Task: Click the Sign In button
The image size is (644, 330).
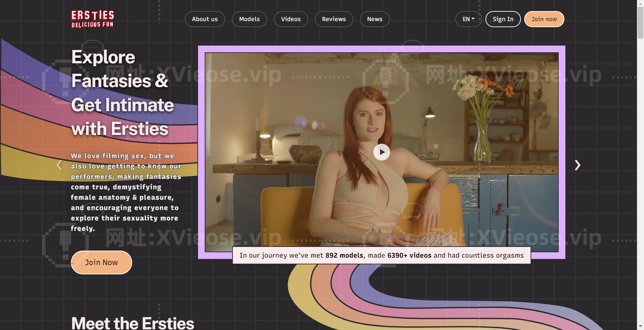Action: pyautogui.click(x=503, y=19)
